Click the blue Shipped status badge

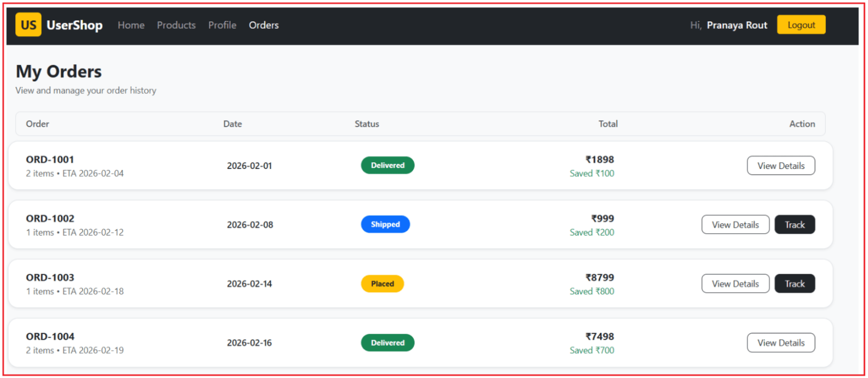click(x=385, y=224)
